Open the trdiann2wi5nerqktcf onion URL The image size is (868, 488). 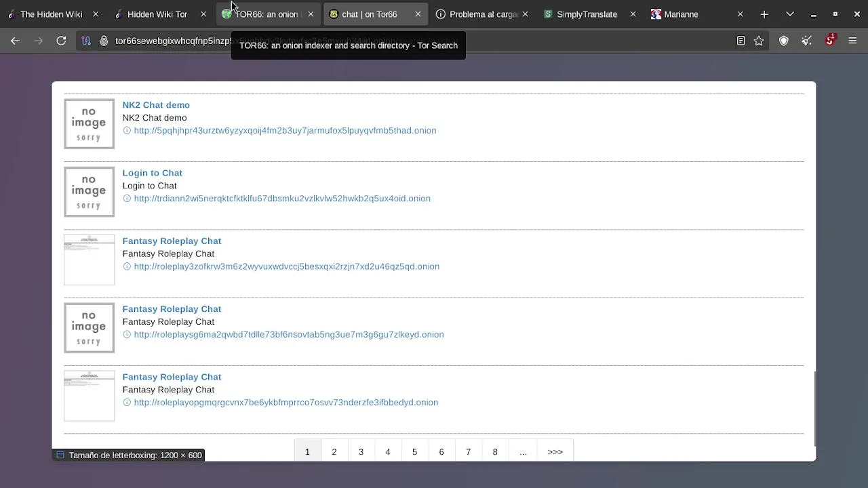click(282, 198)
